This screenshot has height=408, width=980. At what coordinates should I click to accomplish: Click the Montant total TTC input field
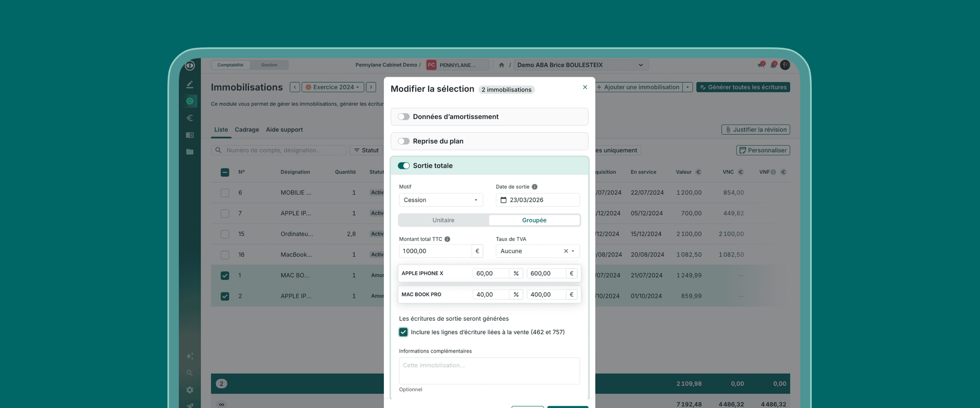(x=435, y=251)
